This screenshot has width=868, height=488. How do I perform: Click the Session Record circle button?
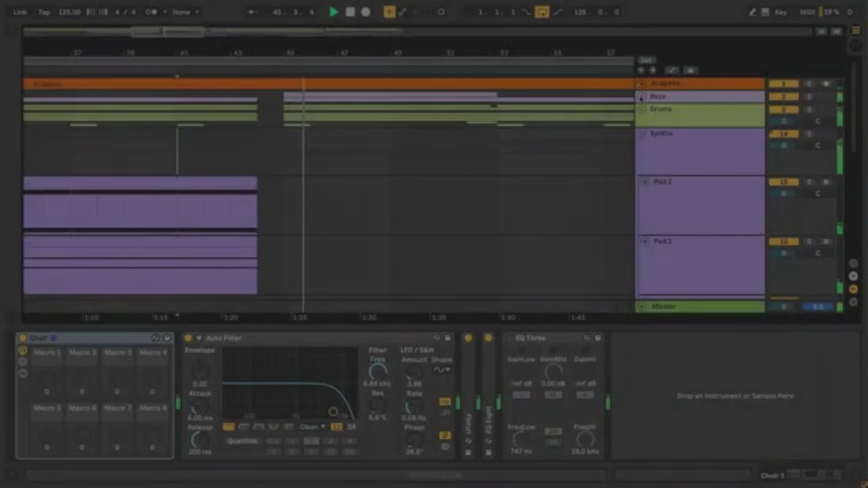(441, 12)
